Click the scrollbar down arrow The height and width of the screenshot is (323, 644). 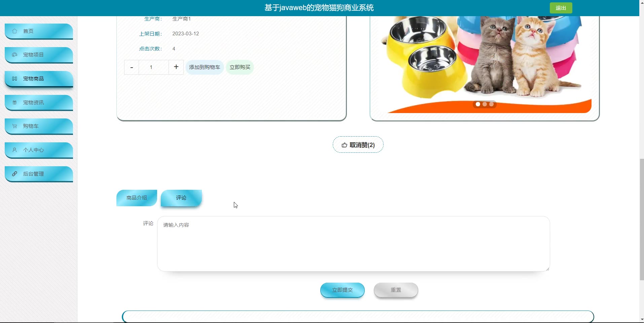click(642, 319)
